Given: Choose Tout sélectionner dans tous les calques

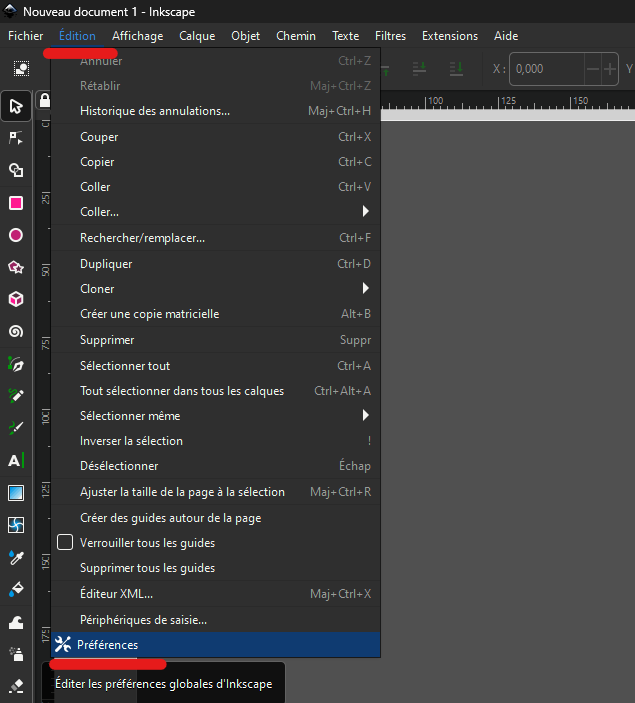Looking at the screenshot, I should (216, 391).
